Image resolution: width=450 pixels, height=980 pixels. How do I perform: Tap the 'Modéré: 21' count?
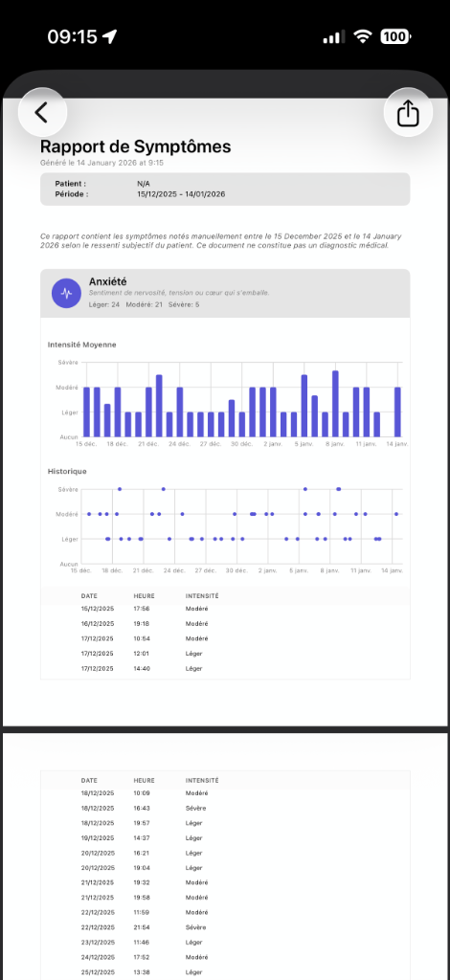[x=145, y=304]
